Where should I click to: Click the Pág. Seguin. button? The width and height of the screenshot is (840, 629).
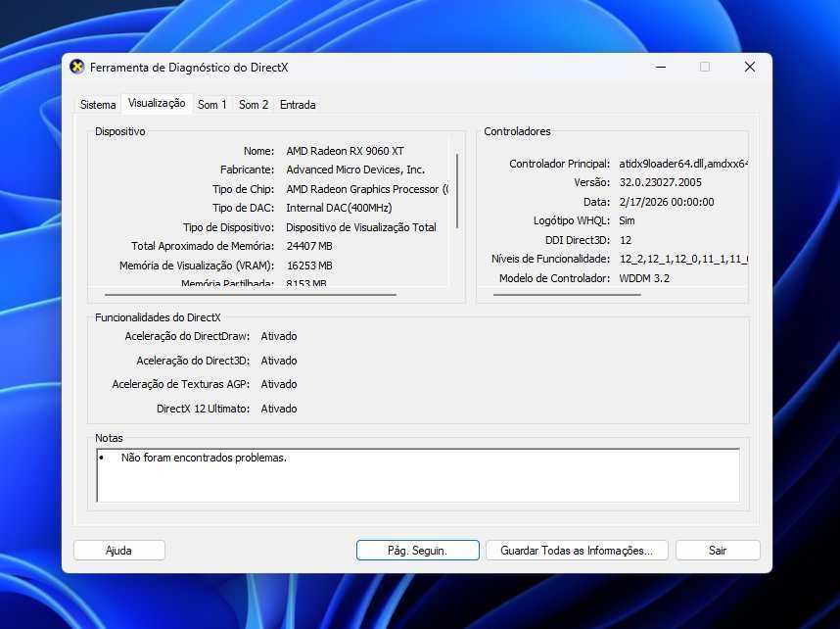[417, 551]
